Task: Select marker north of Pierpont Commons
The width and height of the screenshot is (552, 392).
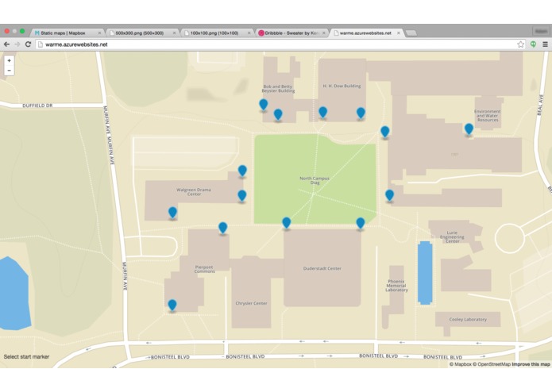Action: 223,228
